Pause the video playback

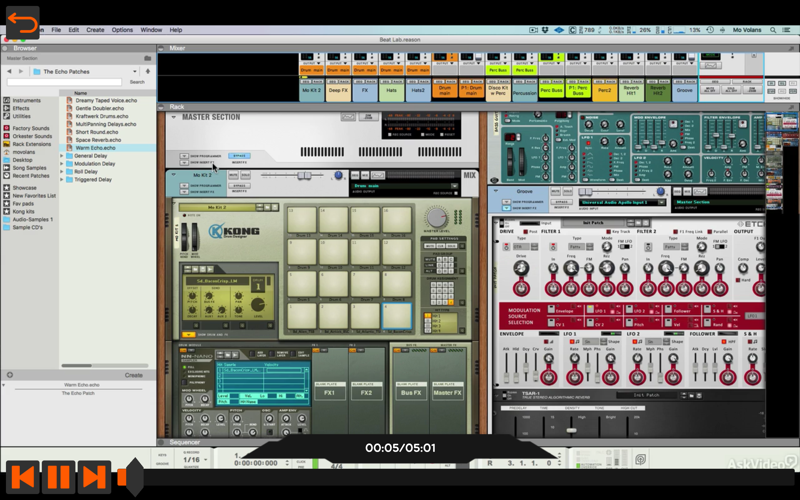[x=58, y=477]
